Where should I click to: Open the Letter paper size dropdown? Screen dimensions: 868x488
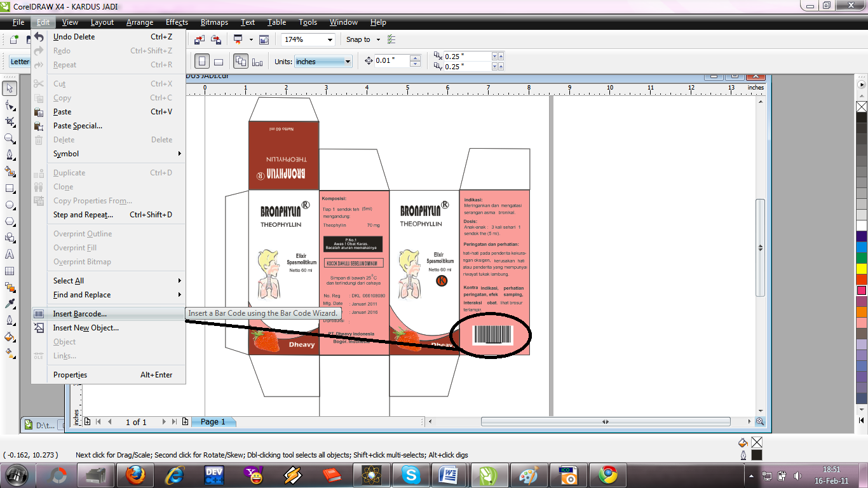coord(19,62)
